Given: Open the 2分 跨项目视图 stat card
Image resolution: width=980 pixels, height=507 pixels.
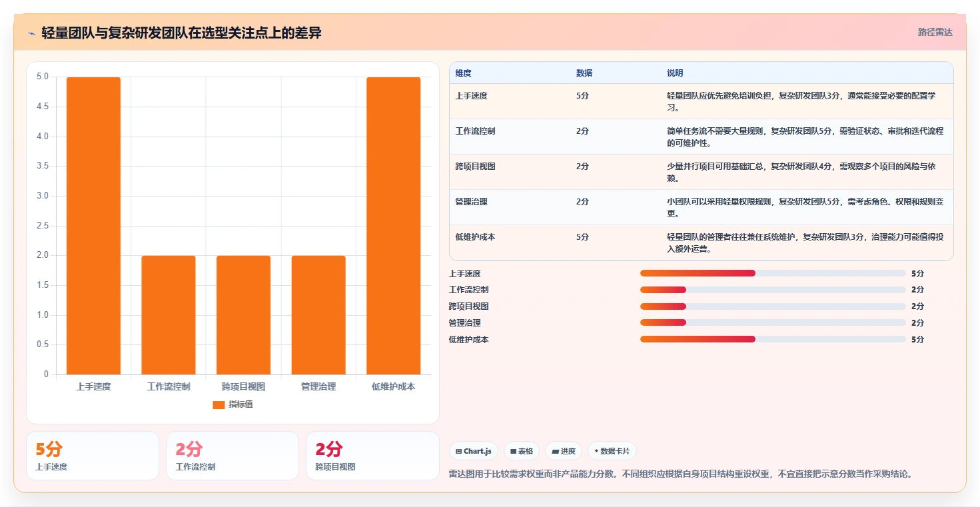Looking at the screenshot, I should pyautogui.click(x=372, y=456).
